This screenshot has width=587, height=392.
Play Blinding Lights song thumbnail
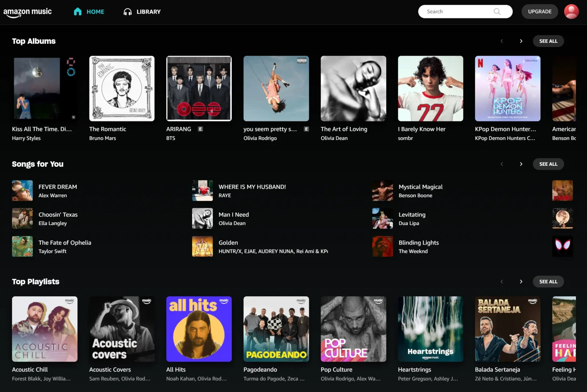point(383,246)
